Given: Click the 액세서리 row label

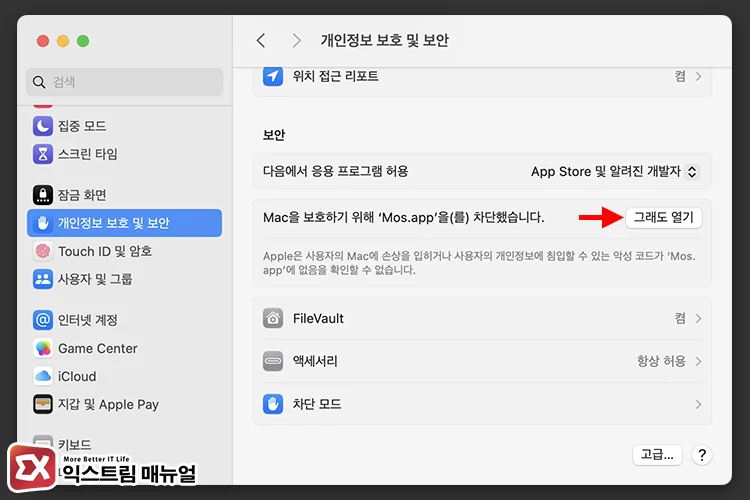Looking at the screenshot, I should [315, 361].
